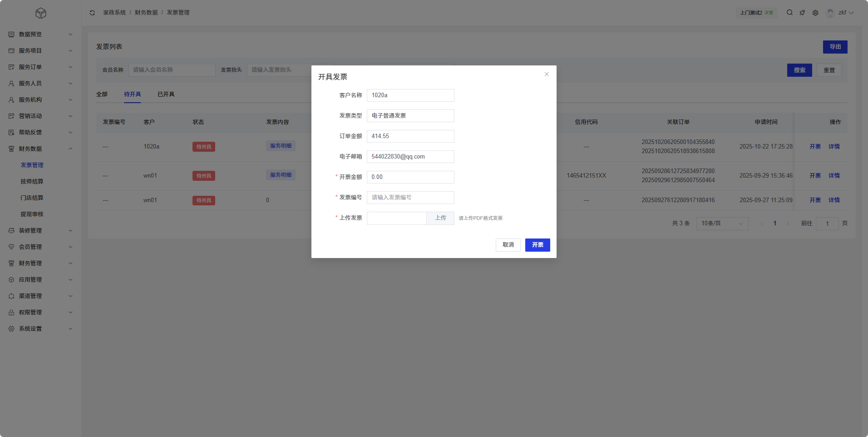868x437 pixels.
Task: Focus the 发票编号 input field
Action: (410, 198)
